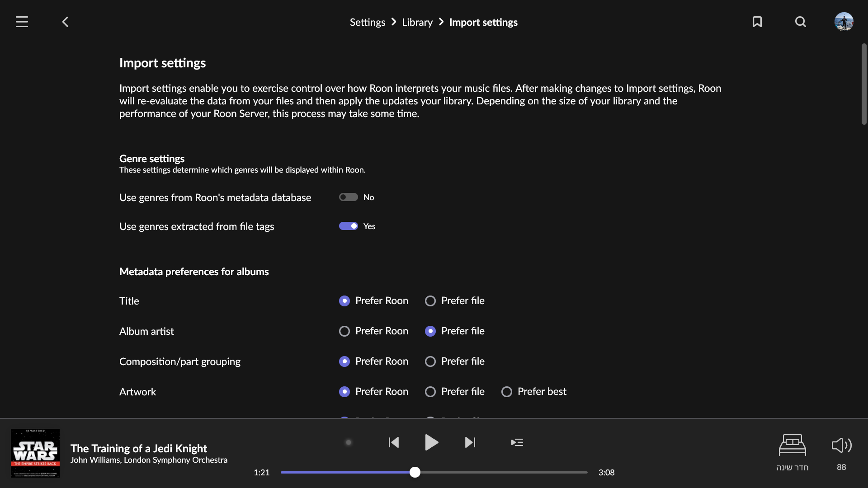Click the Metadata preferences for albums heading
The image size is (868, 488).
(194, 272)
